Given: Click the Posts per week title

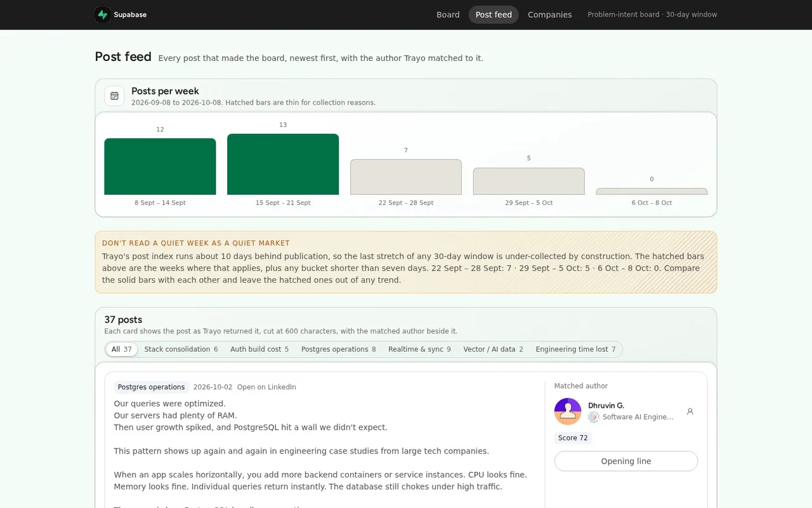Looking at the screenshot, I should coord(165,91).
